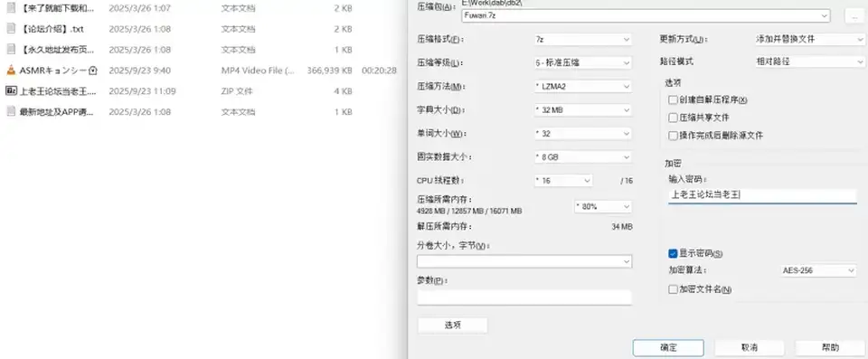The width and height of the screenshot is (868, 359).
Task: Click the date 2025/9/23 9:40
Action: (139, 71)
